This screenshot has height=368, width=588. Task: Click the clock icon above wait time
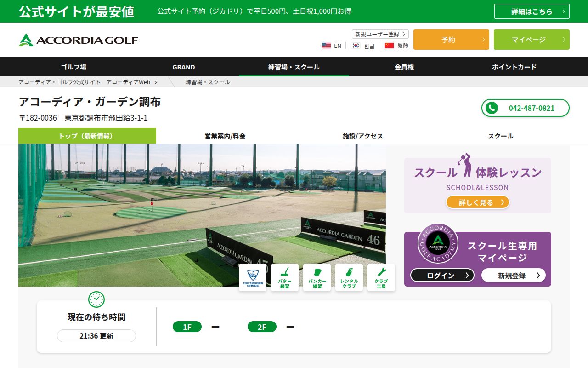pos(96,299)
